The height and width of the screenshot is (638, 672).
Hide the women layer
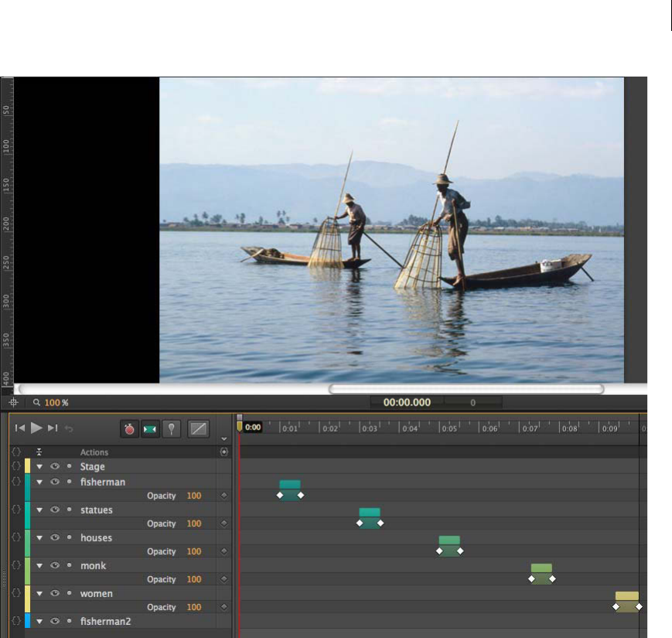click(55, 593)
